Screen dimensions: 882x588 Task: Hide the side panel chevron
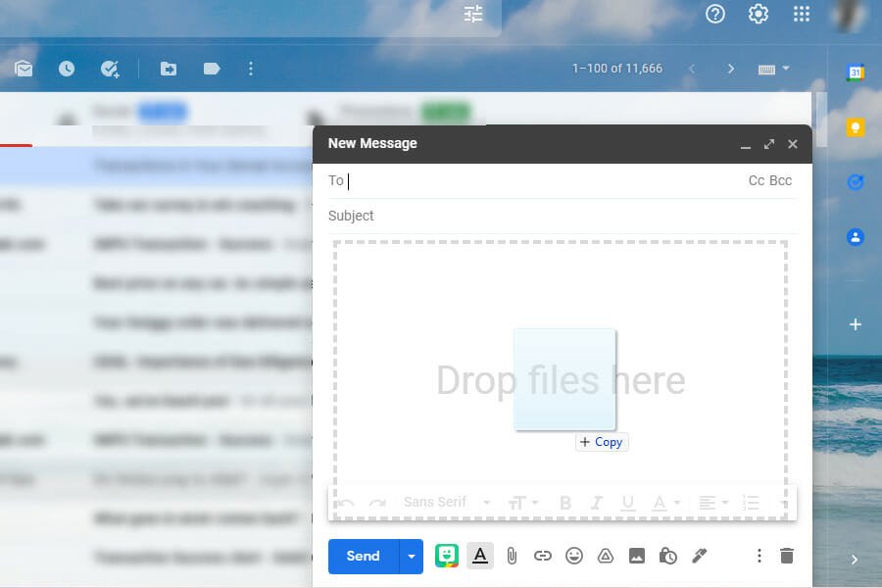coord(855,560)
